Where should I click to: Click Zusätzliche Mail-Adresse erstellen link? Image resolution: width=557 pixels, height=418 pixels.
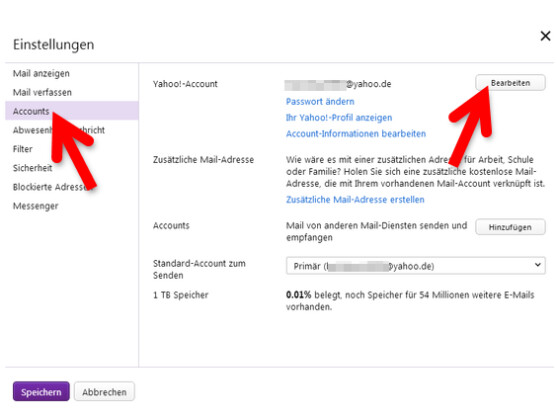click(x=355, y=200)
